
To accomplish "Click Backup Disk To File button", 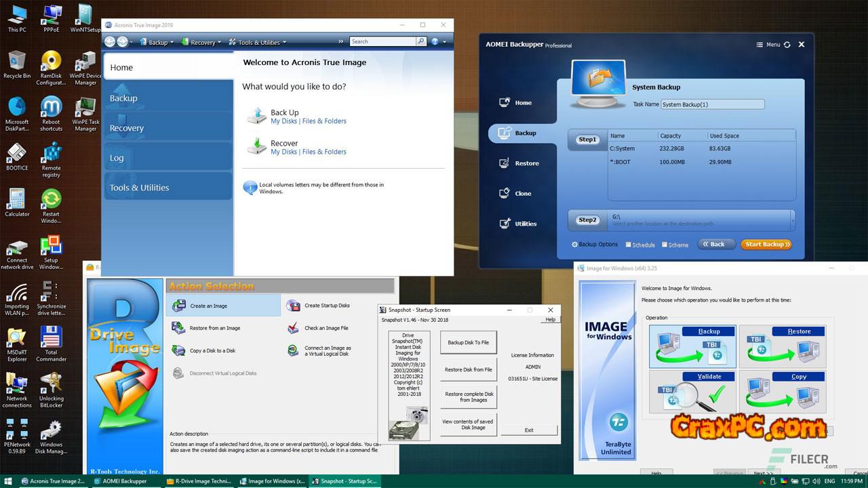I will [x=468, y=342].
